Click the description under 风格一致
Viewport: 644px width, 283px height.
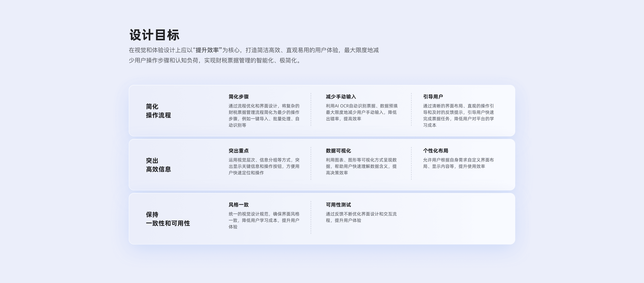coord(264,220)
